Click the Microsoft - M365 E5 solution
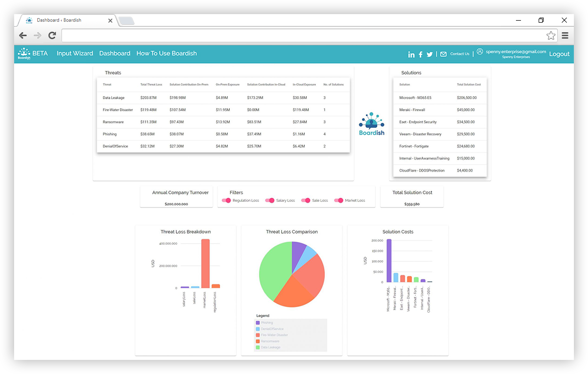The image size is (588, 374). point(415,98)
